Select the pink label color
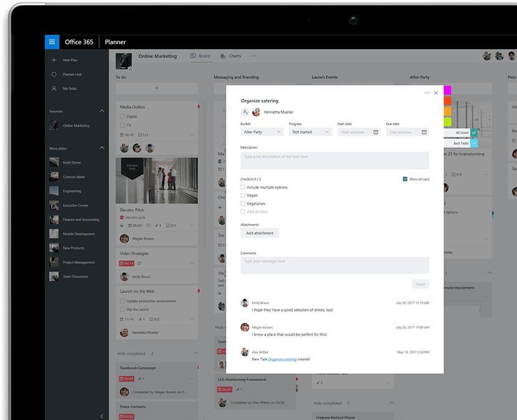This screenshot has height=420, width=517. (x=447, y=90)
